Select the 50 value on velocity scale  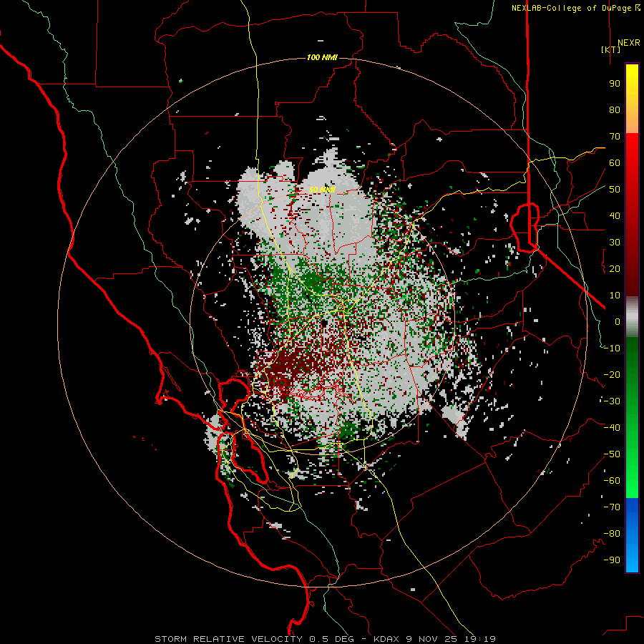click(615, 190)
